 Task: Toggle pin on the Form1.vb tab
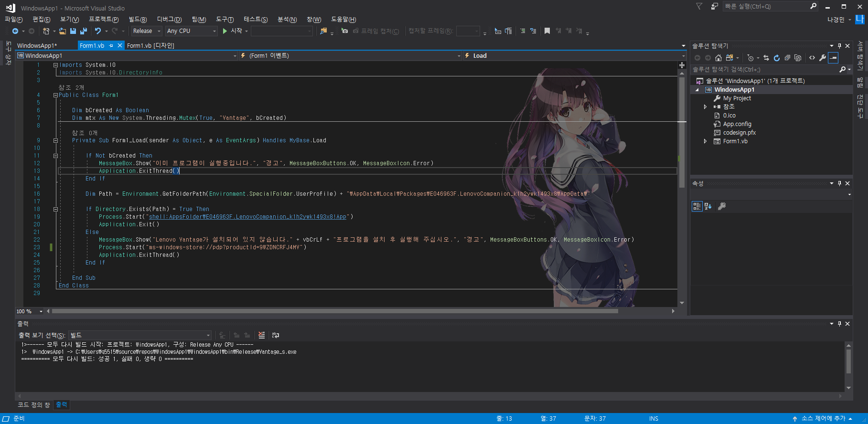click(111, 45)
